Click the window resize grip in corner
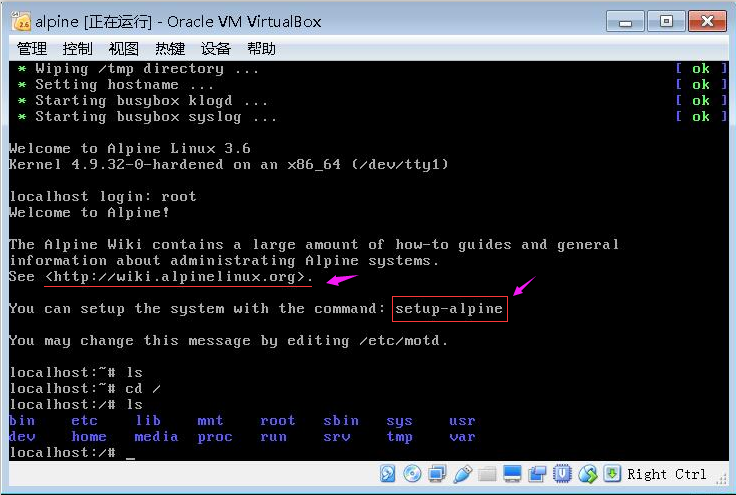This screenshot has width=736, height=495. tap(724, 482)
